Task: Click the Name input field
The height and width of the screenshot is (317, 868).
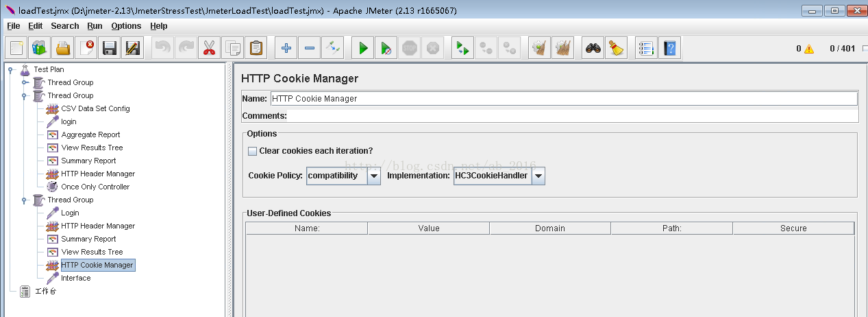Action: (x=564, y=98)
